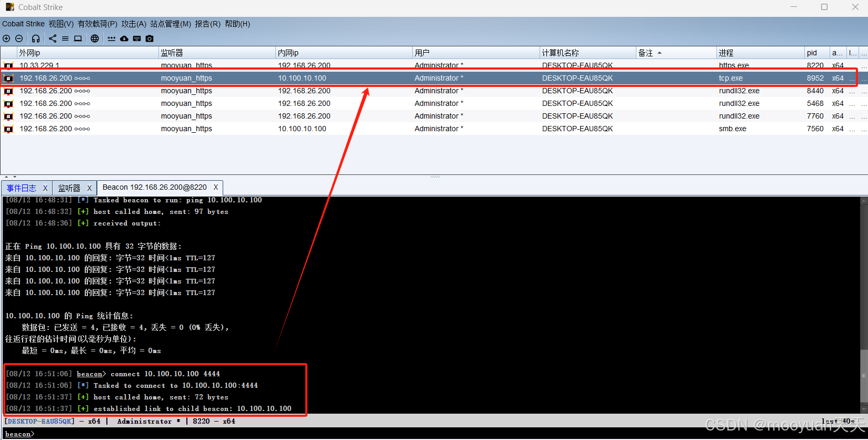Open downloaded files cloud icon
Screen dimensions: 868x440
pos(124,38)
